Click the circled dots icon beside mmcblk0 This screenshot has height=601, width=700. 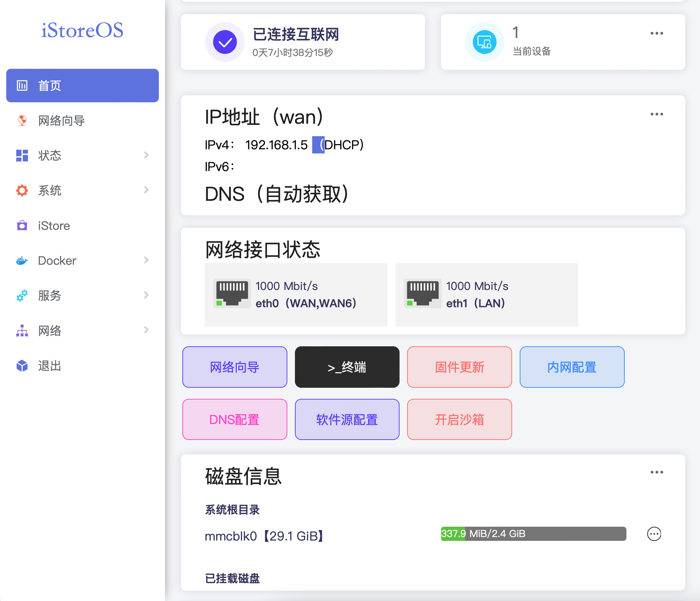pos(654,534)
